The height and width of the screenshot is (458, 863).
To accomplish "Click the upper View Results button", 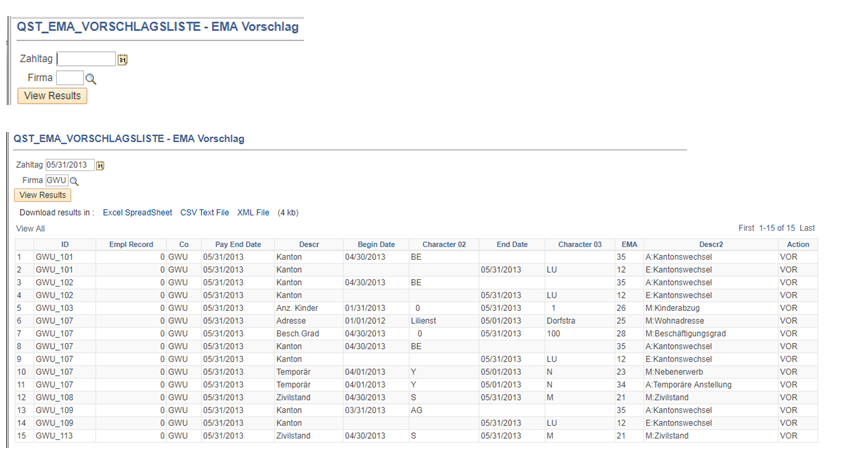I will click(52, 96).
